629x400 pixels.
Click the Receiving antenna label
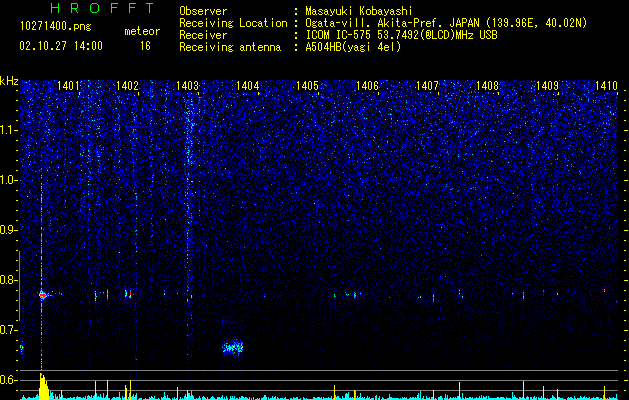230,47
